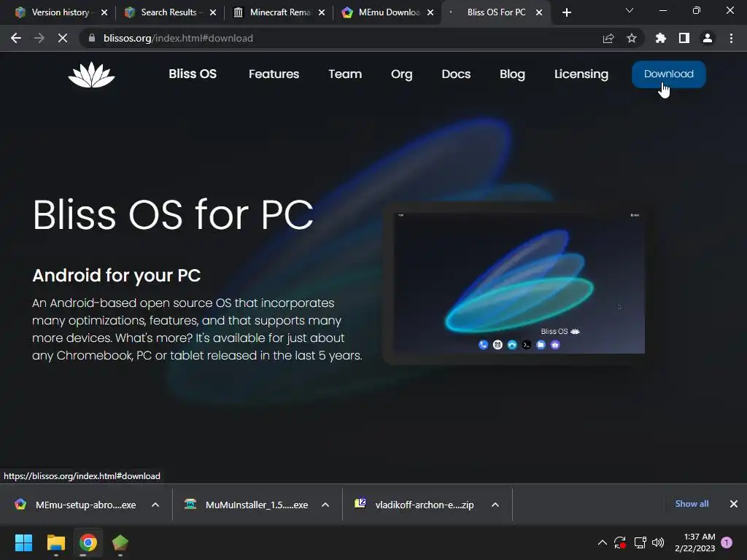Open File Explorer from the taskbar
This screenshot has height=560, width=747.
click(55, 542)
